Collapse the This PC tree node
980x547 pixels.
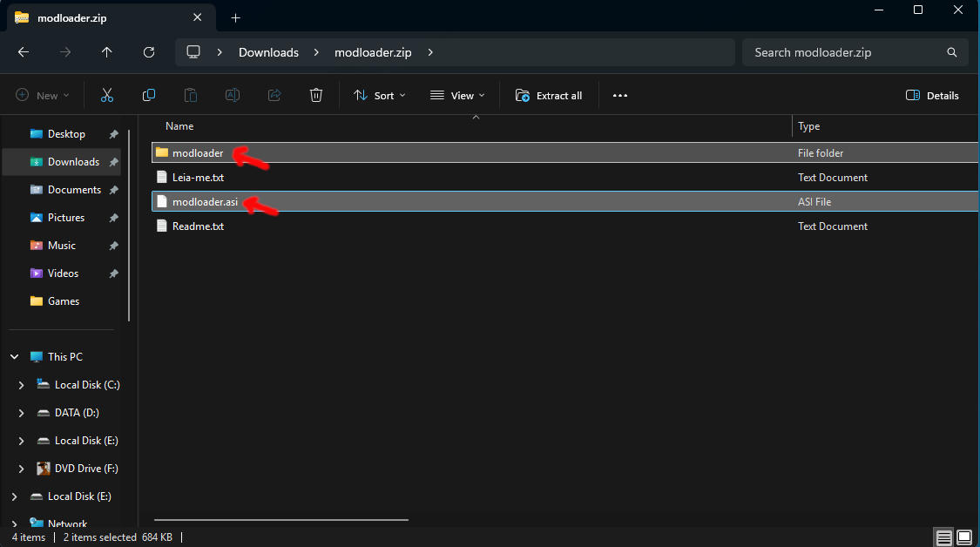tap(15, 356)
